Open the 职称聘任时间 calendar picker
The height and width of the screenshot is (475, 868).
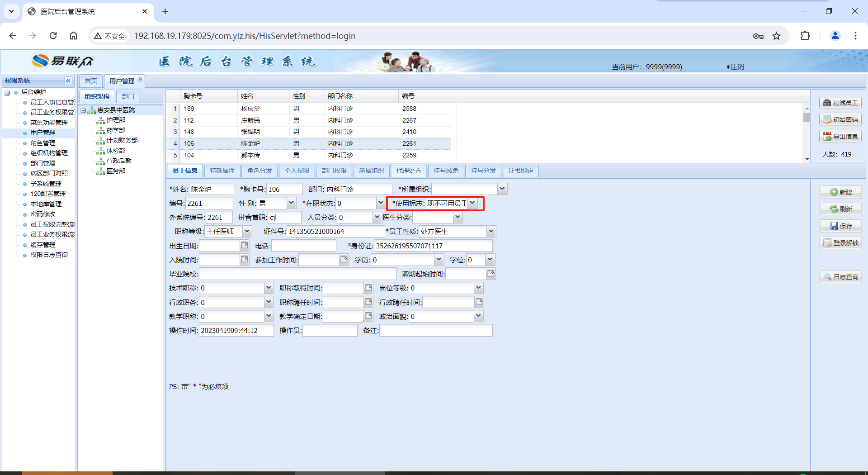coord(368,302)
